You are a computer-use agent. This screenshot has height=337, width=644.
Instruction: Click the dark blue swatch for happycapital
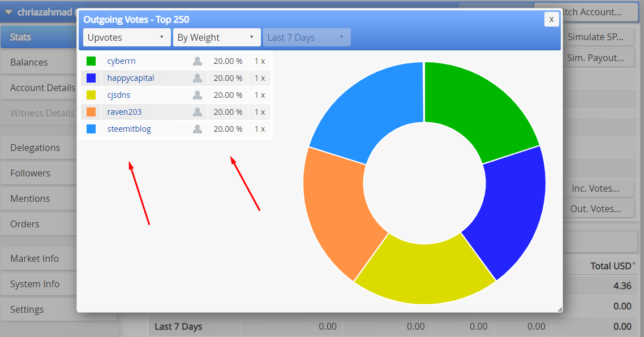(91, 78)
